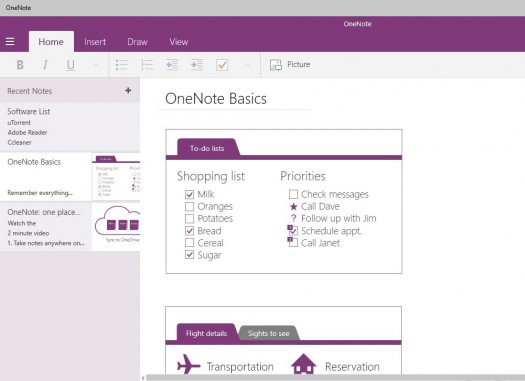Click the OneNote Basics note thumbnail preview

[x=116, y=177]
